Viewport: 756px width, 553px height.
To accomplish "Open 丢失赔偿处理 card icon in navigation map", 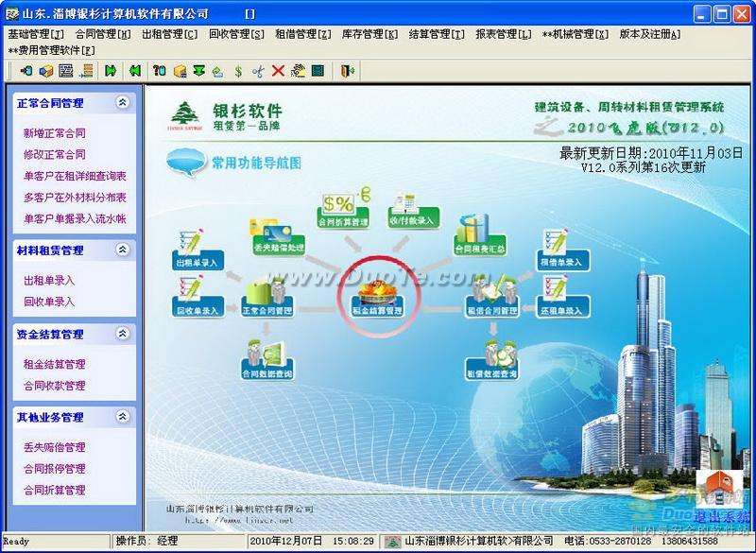I will (x=279, y=236).
